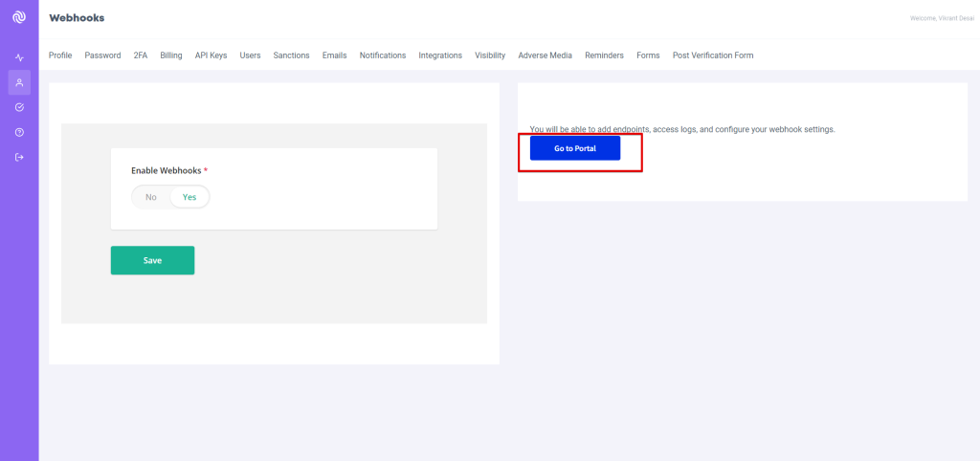Click the Go to Portal button
980x461 pixels.
pyautogui.click(x=575, y=148)
